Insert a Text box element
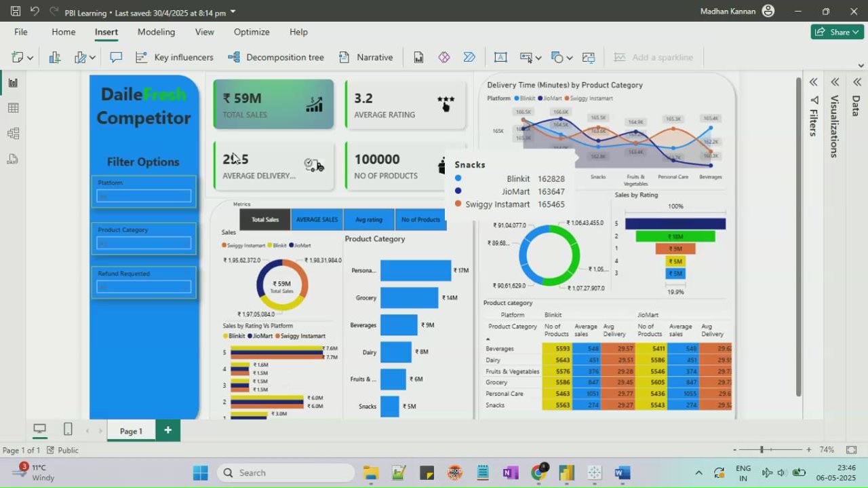This screenshot has width=868, height=488. pos(500,58)
